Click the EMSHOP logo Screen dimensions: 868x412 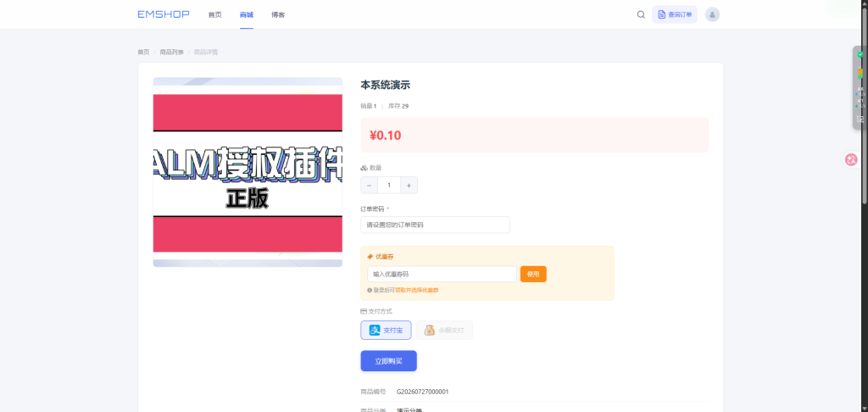click(x=164, y=14)
